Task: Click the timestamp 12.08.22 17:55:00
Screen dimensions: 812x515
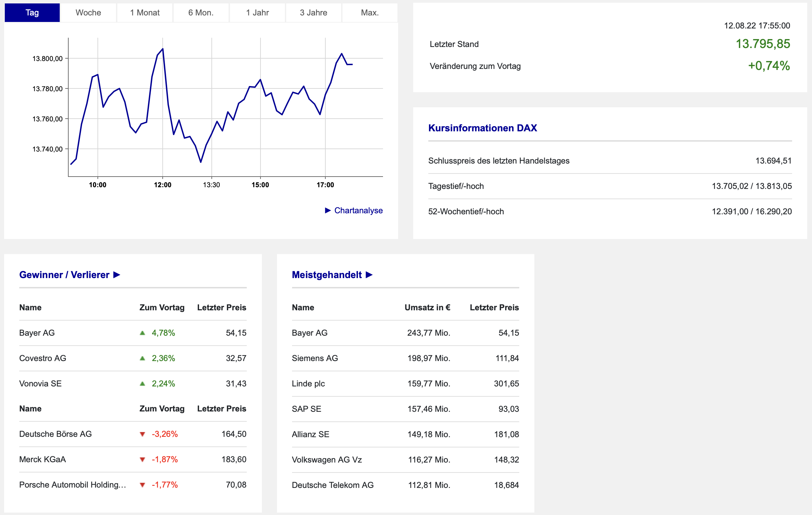Action: 757,26
